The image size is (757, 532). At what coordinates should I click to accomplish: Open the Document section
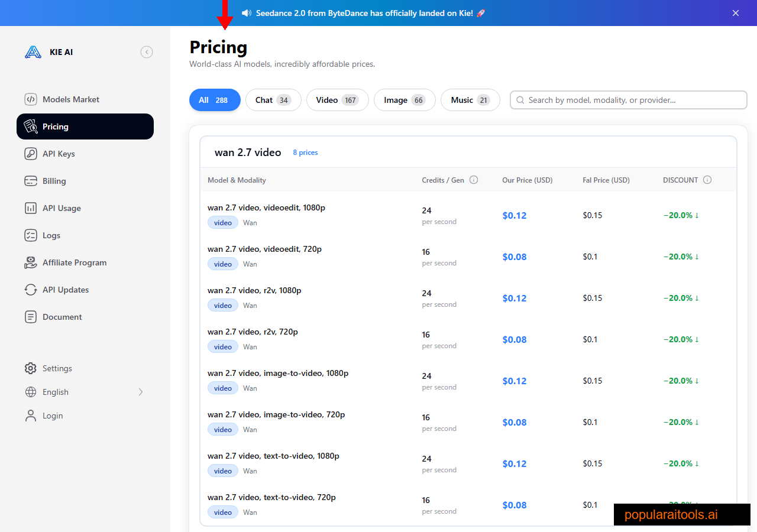(62, 317)
